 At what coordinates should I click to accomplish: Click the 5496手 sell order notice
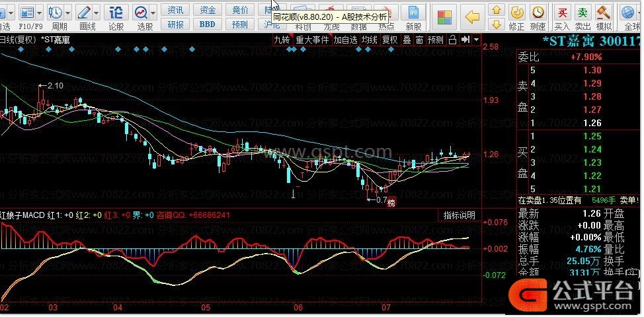pyautogui.click(x=604, y=200)
